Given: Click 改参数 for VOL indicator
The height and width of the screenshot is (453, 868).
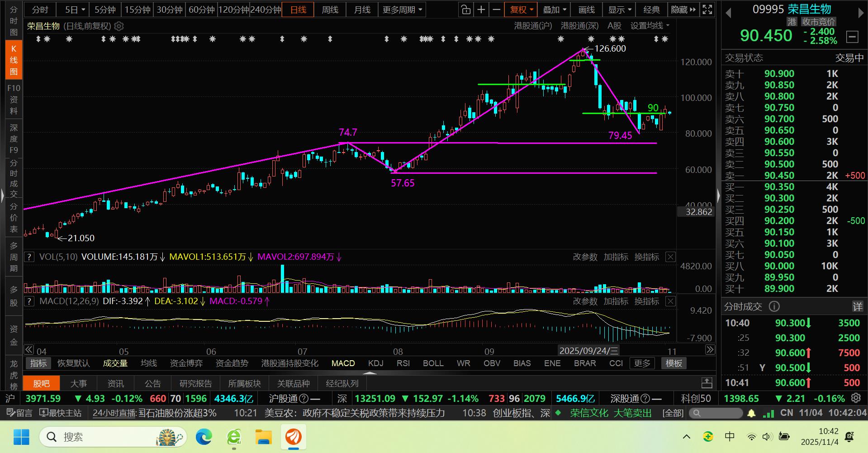Looking at the screenshot, I should click(585, 257).
